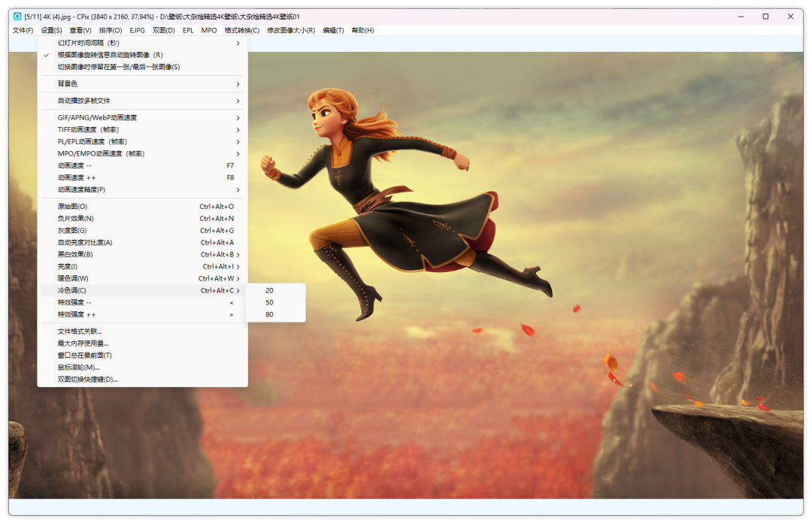Open the 格式转换(C) menu
This screenshot has height=524, width=812.
[241, 30]
